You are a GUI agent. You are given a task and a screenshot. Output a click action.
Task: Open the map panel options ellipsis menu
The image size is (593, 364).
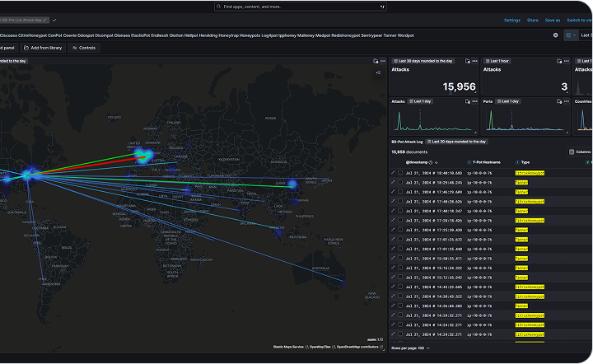pyautogui.click(x=383, y=61)
